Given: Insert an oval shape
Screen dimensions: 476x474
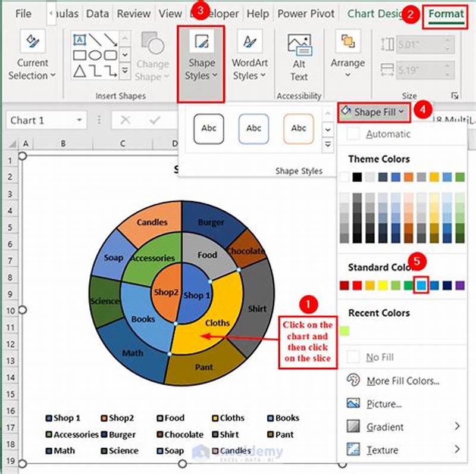Looking at the screenshot, I should (95, 55).
